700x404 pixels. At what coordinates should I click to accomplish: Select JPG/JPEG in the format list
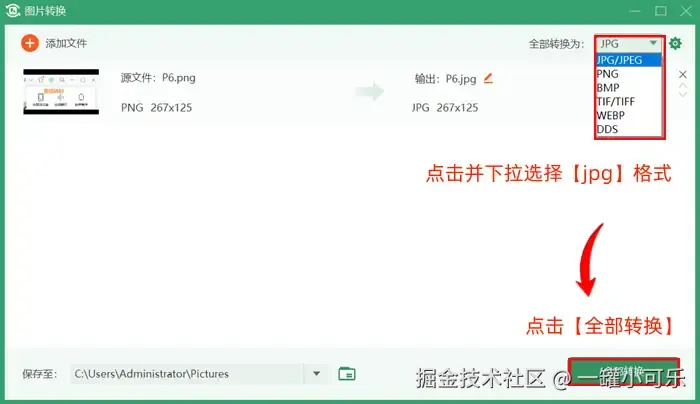(629, 60)
